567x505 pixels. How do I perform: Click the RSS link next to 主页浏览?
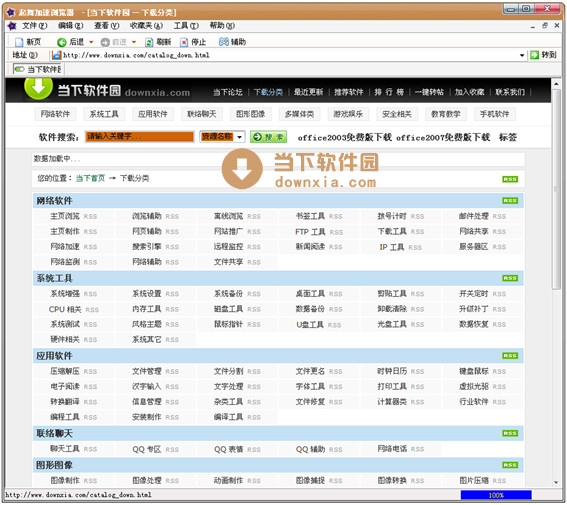tap(90, 217)
